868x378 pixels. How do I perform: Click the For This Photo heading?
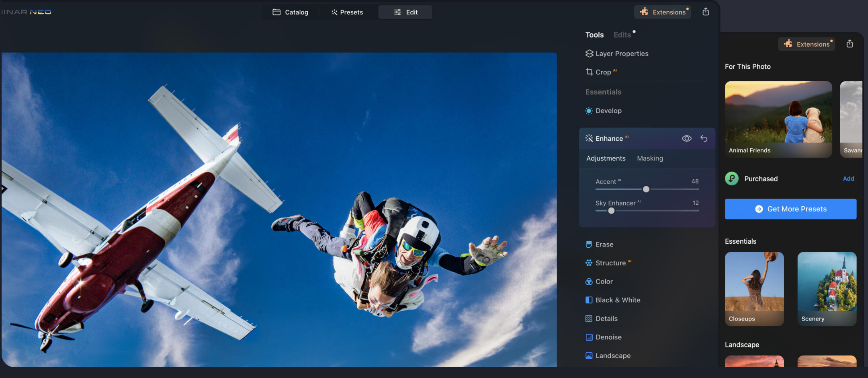click(x=747, y=66)
